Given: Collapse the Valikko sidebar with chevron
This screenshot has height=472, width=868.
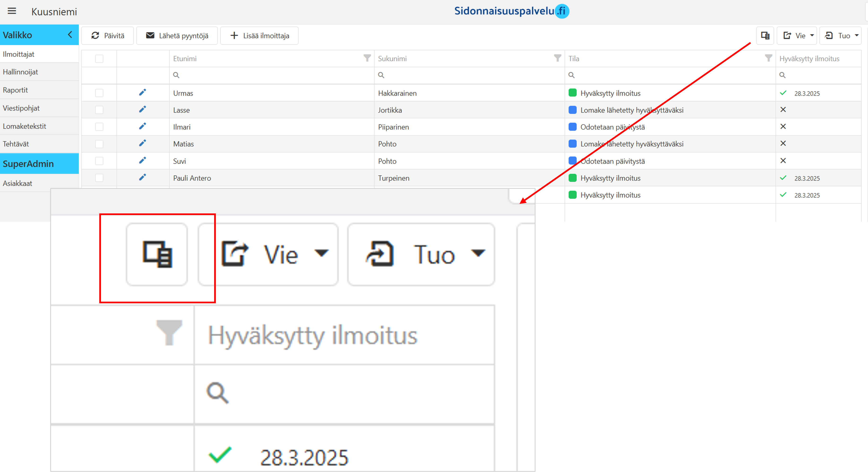Looking at the screenshot, I should (x=70, y=34).
